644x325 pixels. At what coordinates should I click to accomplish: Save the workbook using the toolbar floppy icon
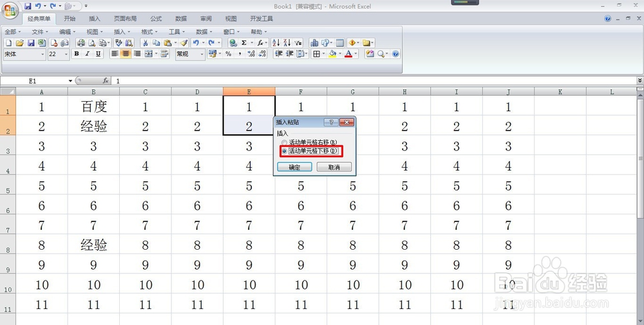(x=31, y=42)
